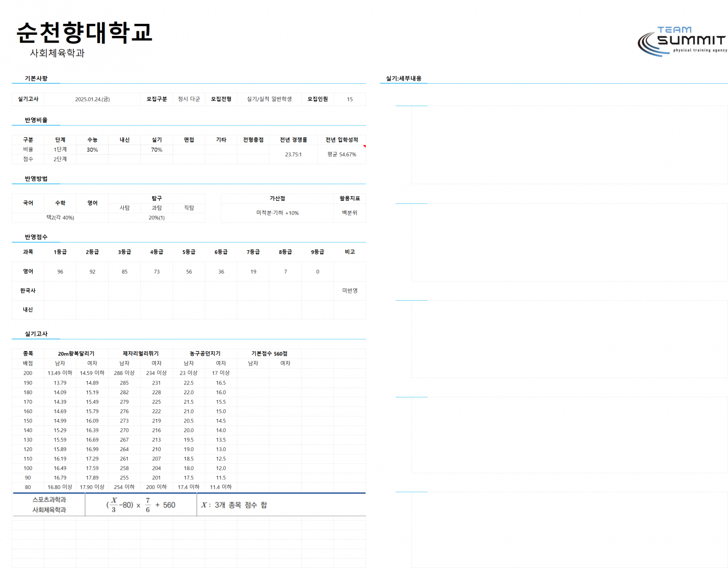
Task: Select the 배점 row label
Action: click(28, 364)
